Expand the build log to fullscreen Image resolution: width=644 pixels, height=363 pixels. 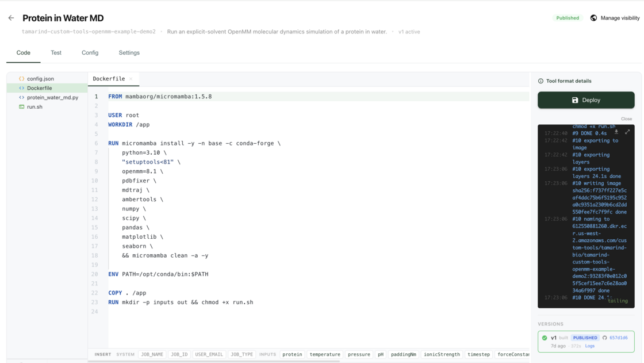(627, 132)
